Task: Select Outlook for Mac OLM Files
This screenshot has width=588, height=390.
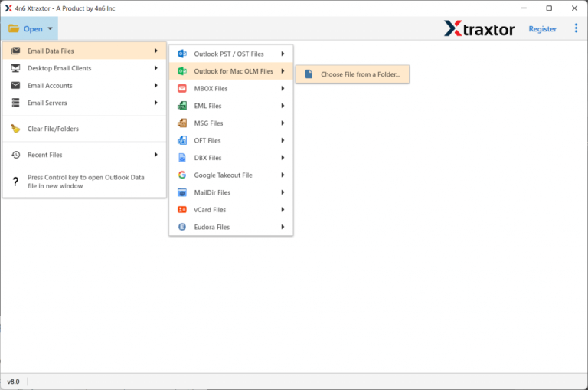Action: pyautogui.click(x=231, y=71)
